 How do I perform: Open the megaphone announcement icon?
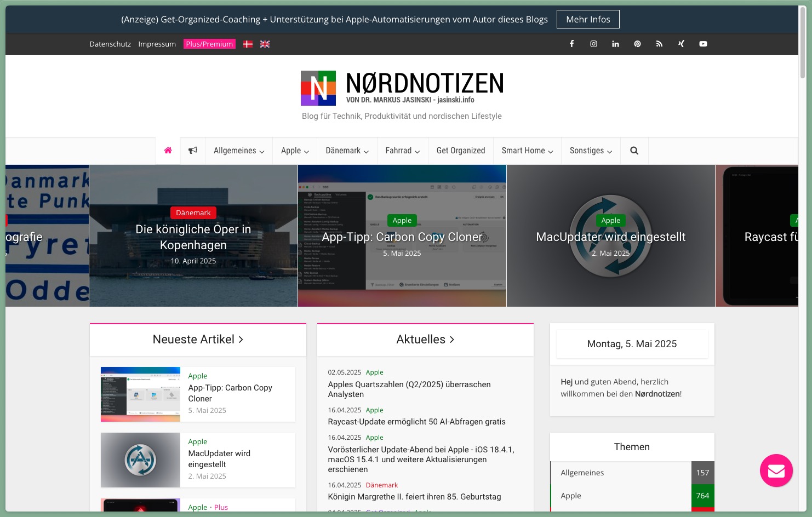tap(192, 150)
